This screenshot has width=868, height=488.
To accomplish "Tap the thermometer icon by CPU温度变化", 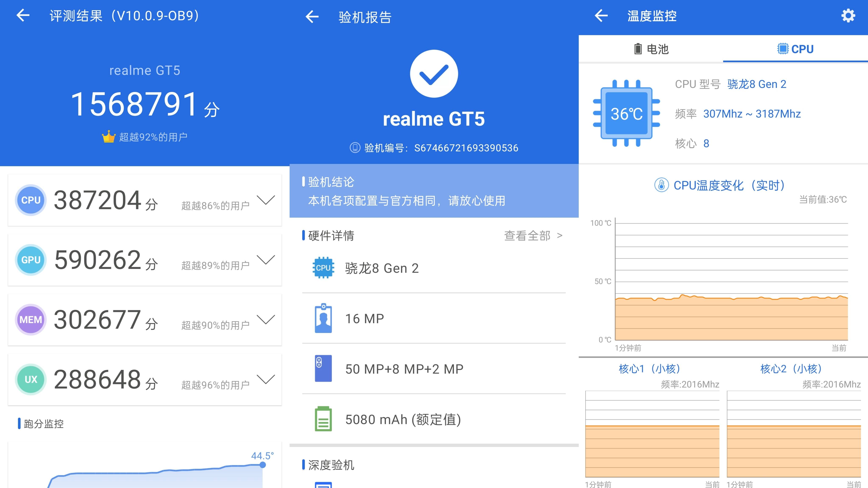I will (661, 185).
